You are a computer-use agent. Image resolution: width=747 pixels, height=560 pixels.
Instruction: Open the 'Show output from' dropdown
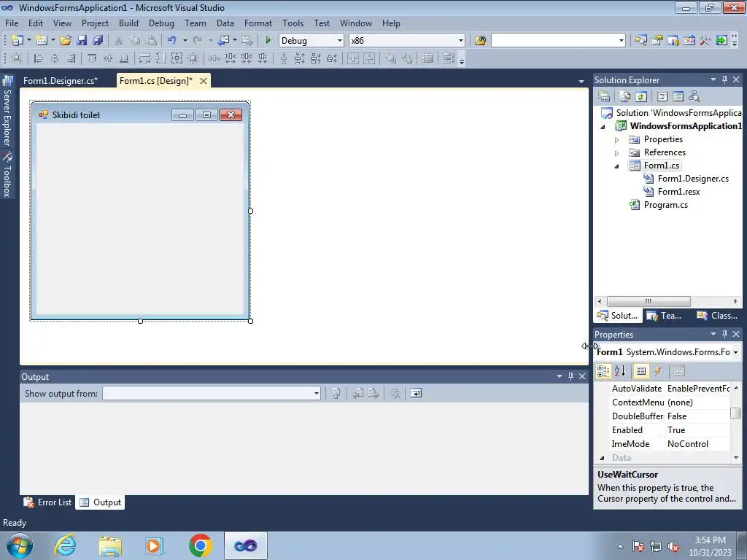coord(317,393)
